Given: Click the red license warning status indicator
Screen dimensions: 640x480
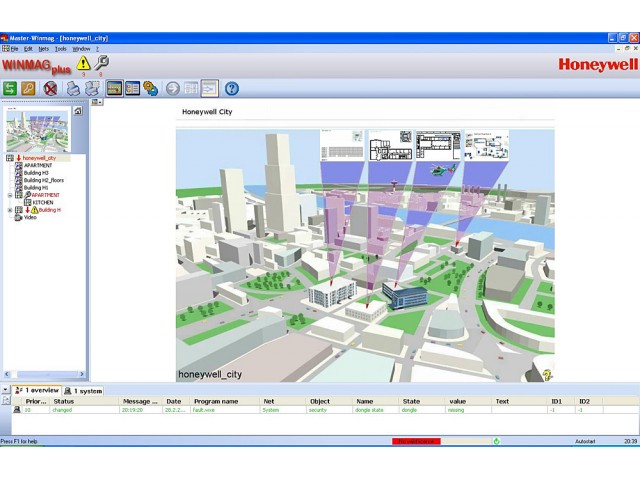Looking at the screenshot, I should point(416,441).
